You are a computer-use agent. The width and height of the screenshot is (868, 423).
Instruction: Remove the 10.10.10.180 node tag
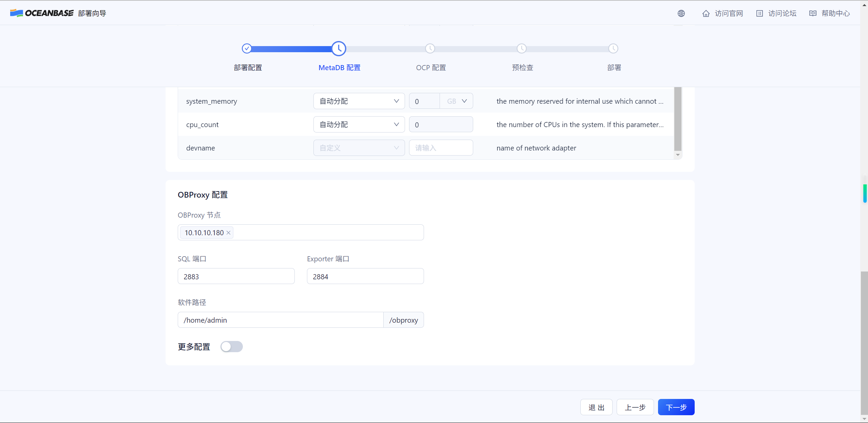pyautogui.click(x=229, y=233)
